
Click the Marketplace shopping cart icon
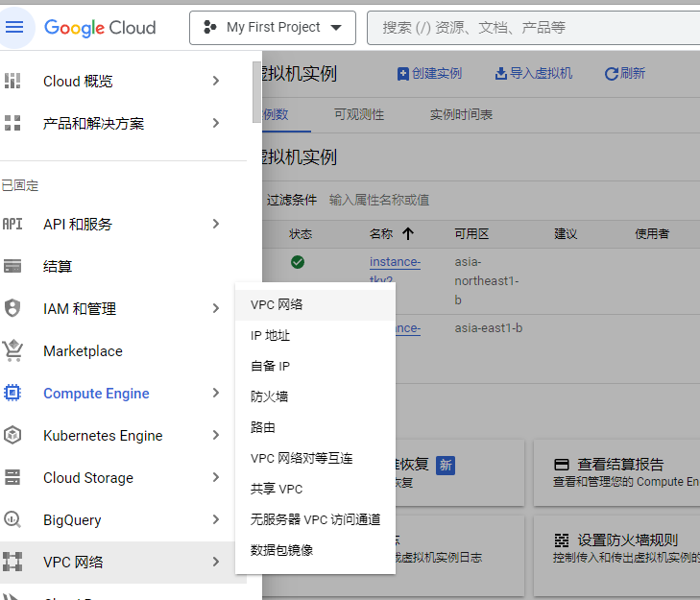(12, 350)
